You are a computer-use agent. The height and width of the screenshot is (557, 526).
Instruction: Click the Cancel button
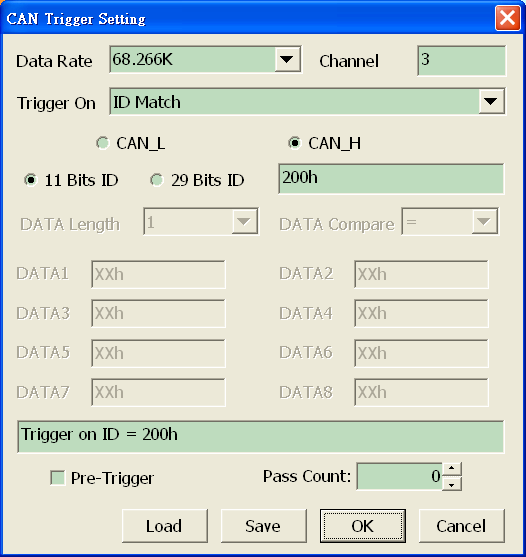[461, 526]
